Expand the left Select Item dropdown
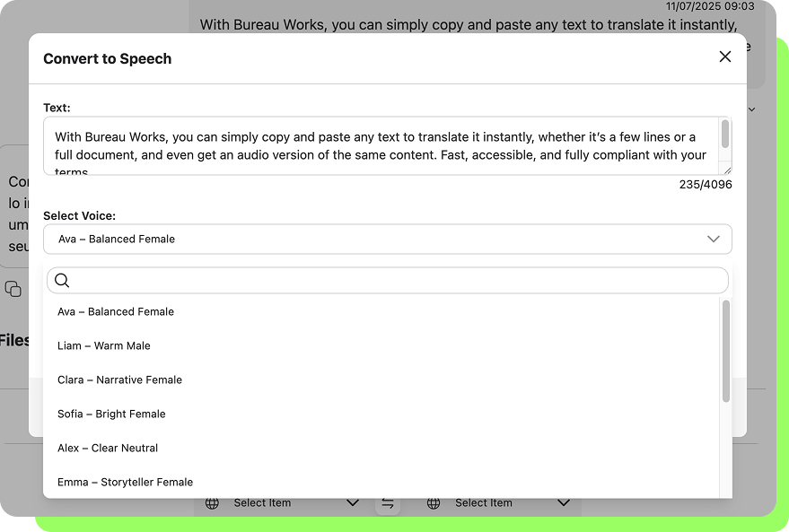 pos(352,503)
